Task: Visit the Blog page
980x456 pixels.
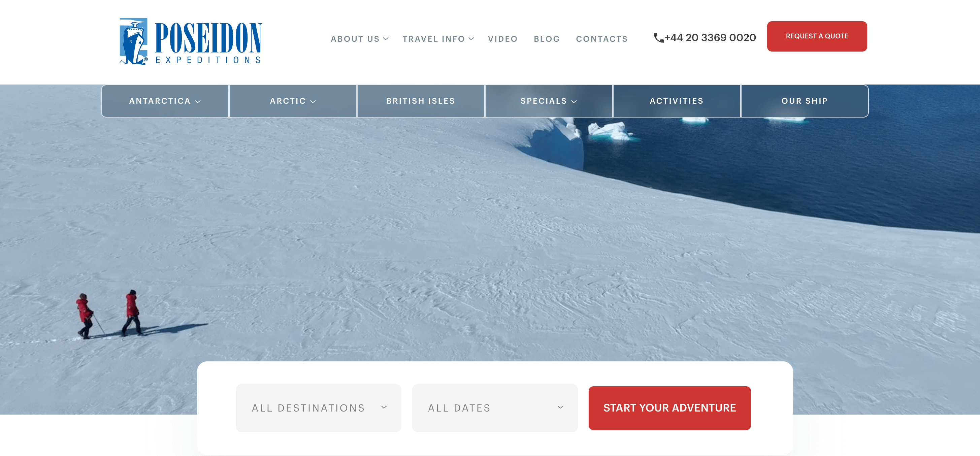Action: (x=547, y=39)
